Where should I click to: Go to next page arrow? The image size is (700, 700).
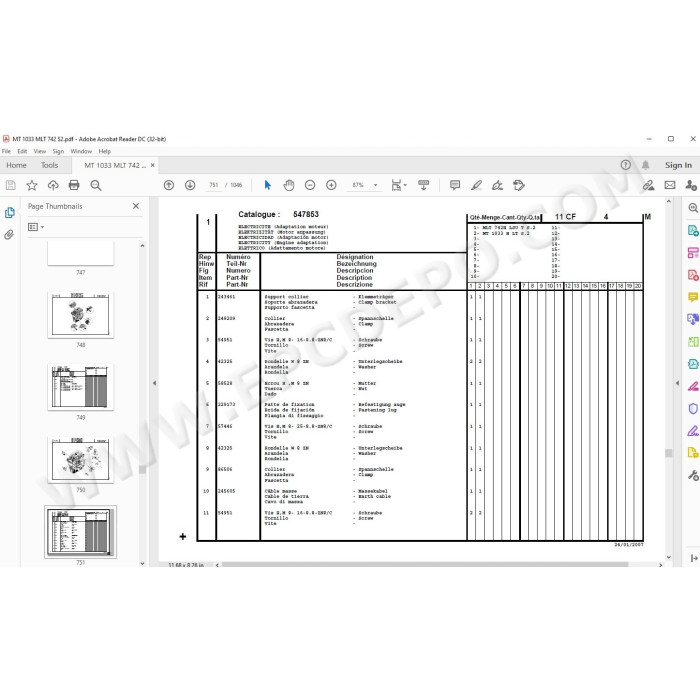click(190, 185)
